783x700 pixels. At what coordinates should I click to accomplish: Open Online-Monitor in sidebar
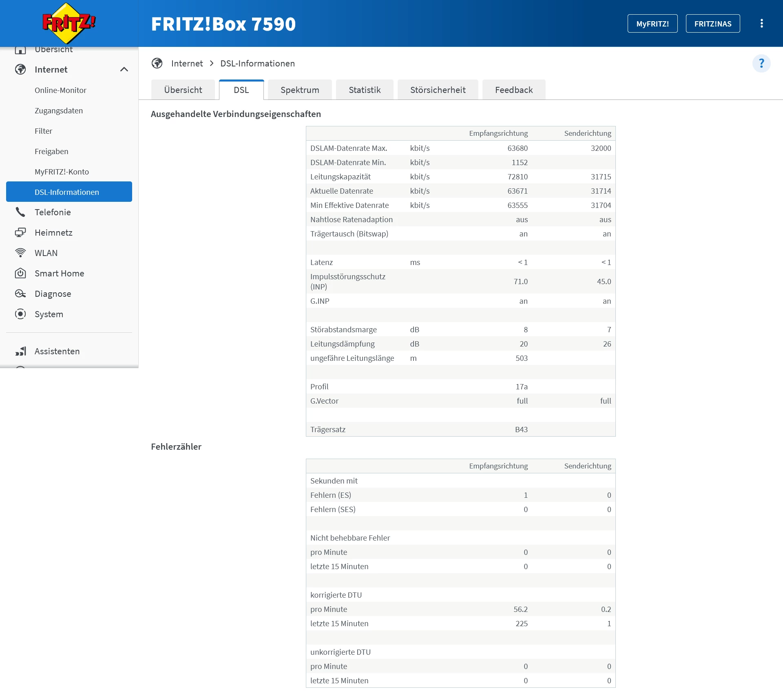(60, 90)
